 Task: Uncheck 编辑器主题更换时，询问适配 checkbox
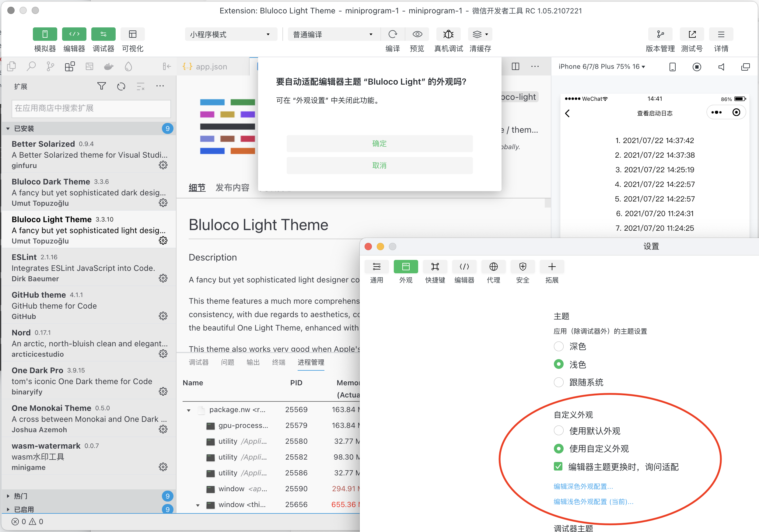tap(558, 467)
